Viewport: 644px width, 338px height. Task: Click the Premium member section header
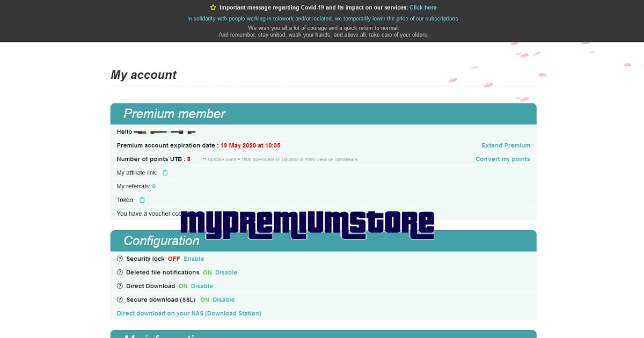(x=174, y=113)
